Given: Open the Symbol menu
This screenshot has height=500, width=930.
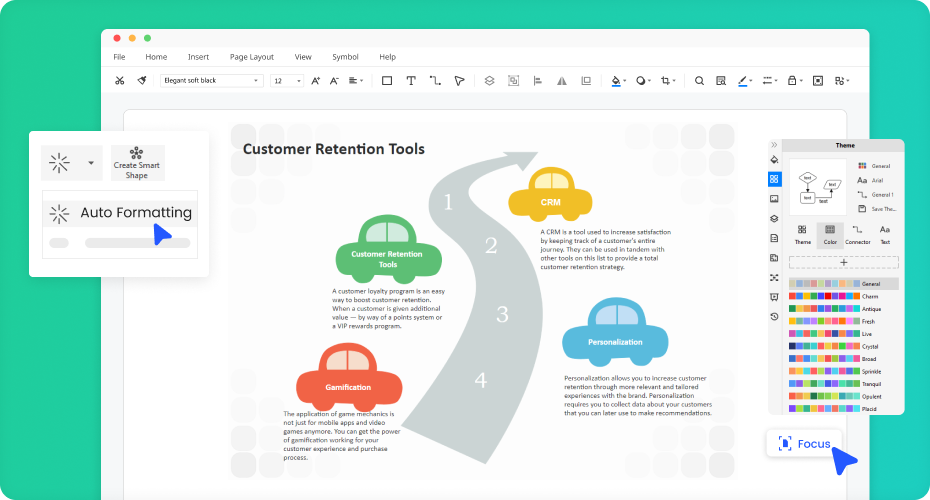Looking at the screenshot, I should pos(345,57).
